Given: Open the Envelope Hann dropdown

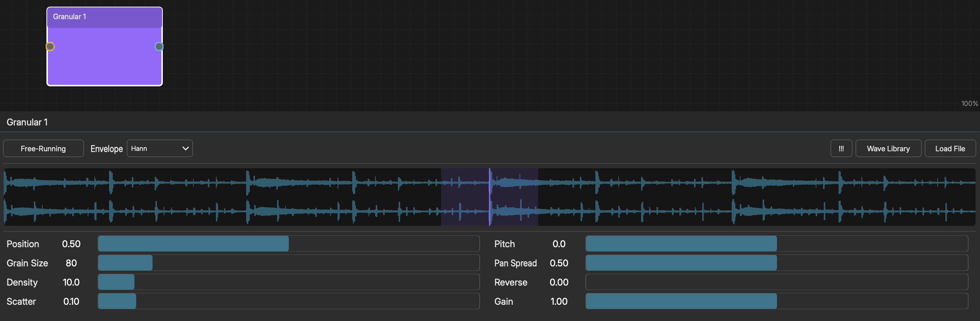Looking at the screenshot, I should point(160,148).
